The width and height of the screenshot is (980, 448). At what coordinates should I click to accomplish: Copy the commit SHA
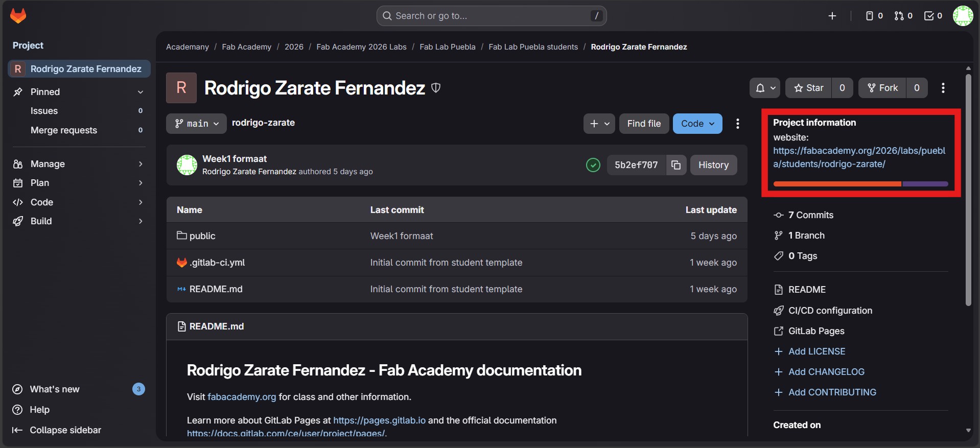coord(676,165)
